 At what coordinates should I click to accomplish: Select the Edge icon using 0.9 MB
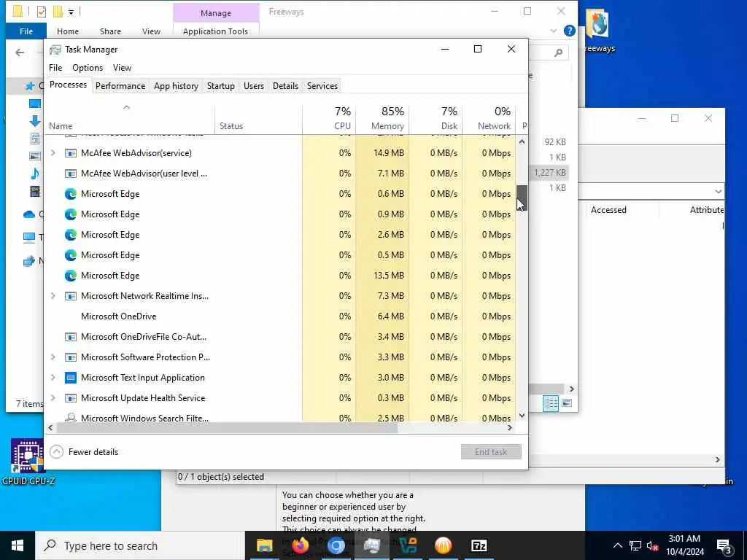tap(71, 214)
